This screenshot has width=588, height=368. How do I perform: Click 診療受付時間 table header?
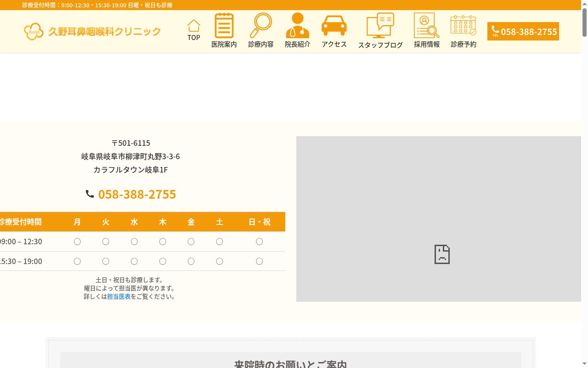point(21,222)
